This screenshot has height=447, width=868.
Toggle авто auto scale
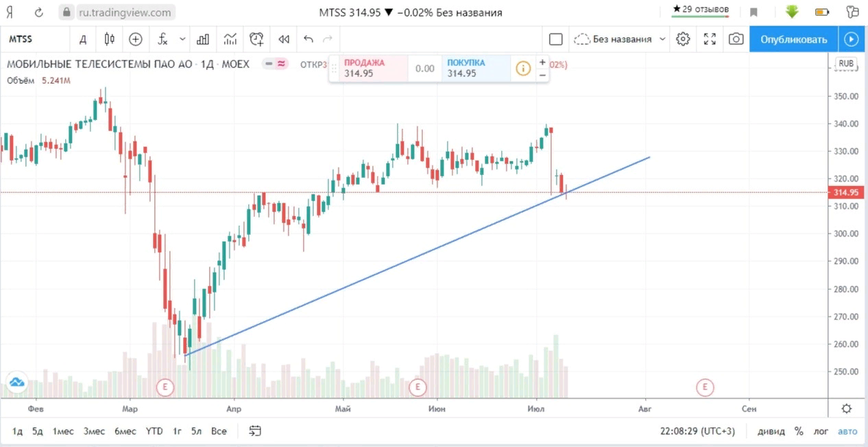[x=846, y=431]
